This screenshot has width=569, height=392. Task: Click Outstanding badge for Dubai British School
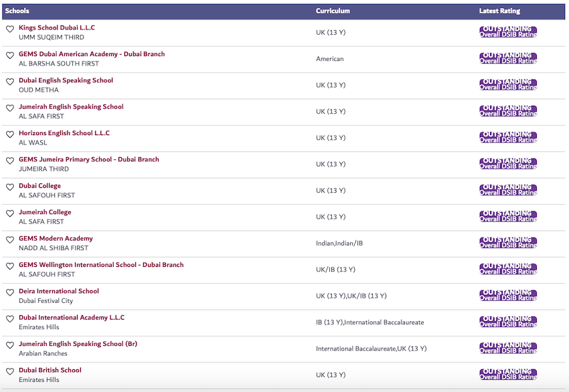(508, 375)
